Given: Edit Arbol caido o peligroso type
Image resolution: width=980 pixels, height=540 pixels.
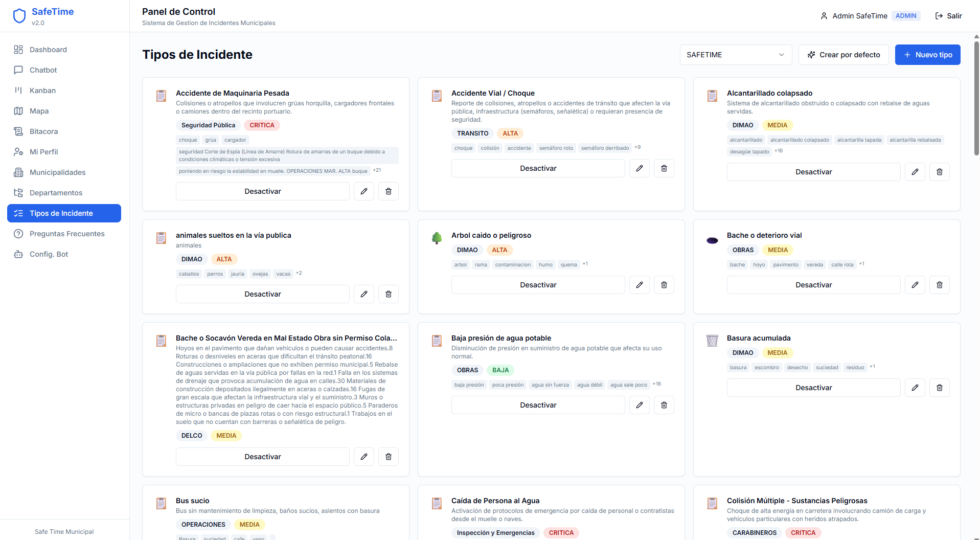Looking at the screenshot, I should click(640, 285).
